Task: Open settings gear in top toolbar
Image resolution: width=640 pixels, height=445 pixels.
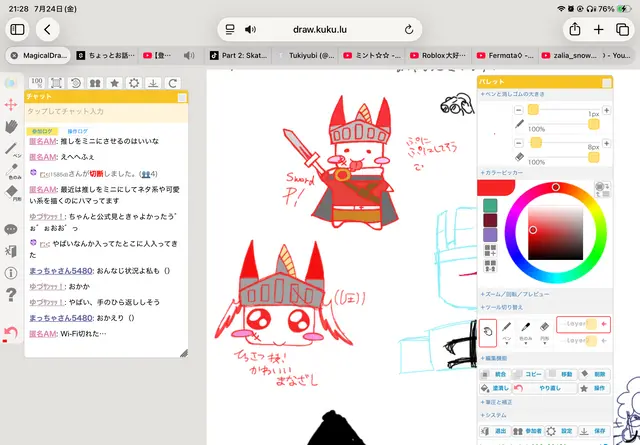Action: pyautogui.click(x=134, y=83)
